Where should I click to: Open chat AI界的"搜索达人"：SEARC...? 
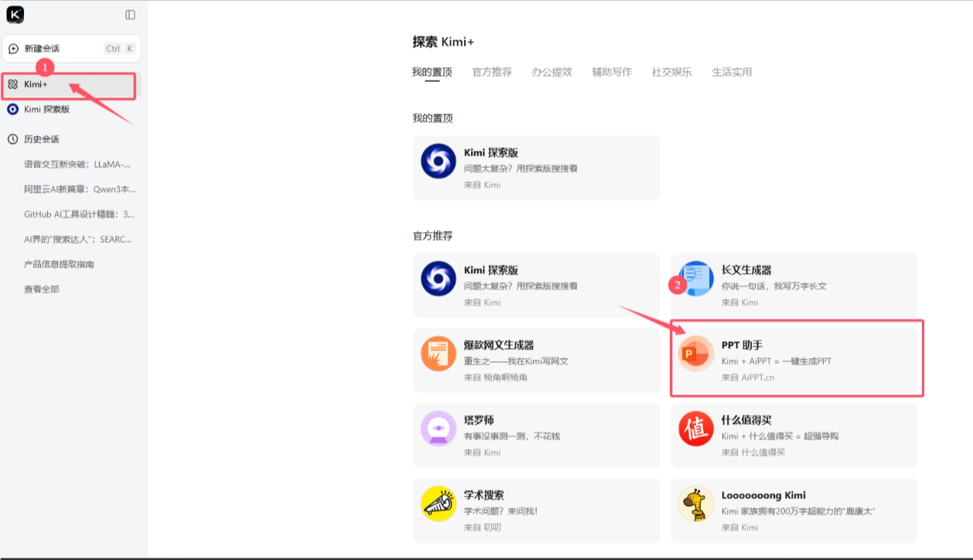point(78,239)
